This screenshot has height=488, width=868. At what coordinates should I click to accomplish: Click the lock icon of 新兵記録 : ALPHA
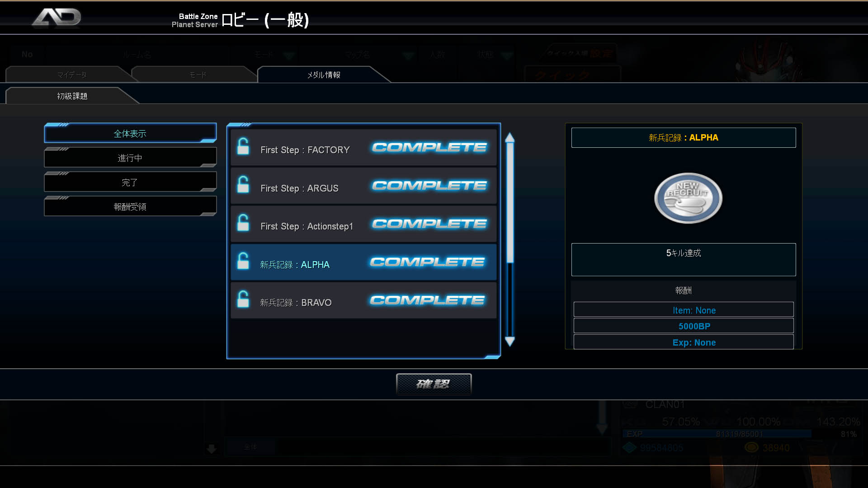click(243, 261)
